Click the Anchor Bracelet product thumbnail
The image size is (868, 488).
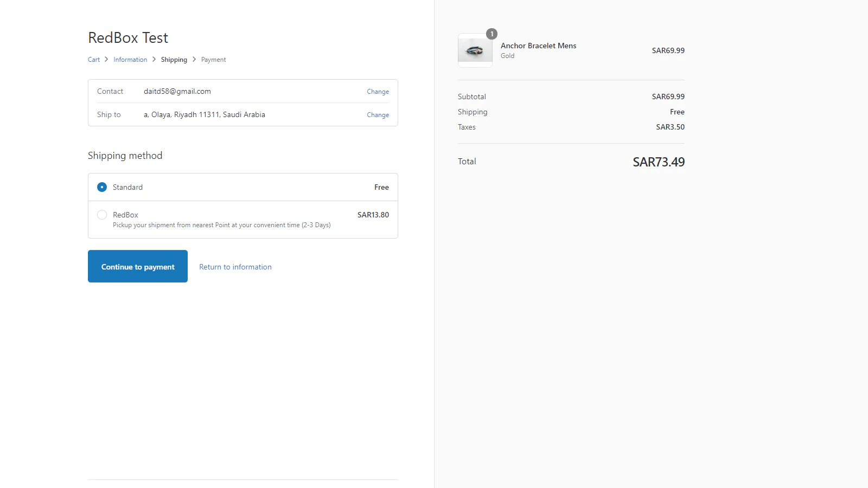pyautogui.click(x=475, y=50)
